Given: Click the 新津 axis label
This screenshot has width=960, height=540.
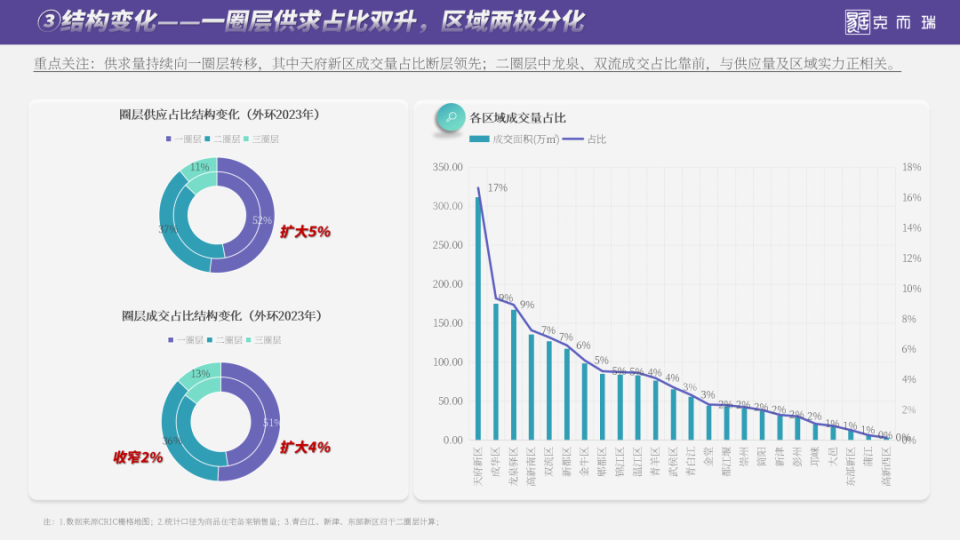Looking at the screenshot, I should [x=780, y=457].
